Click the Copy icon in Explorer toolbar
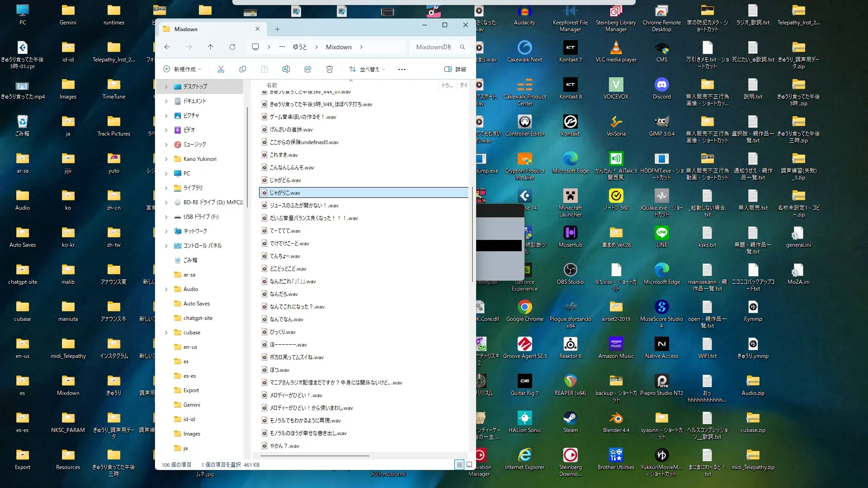868x488 pixels. pyautogui.click(x=243, y=69)
